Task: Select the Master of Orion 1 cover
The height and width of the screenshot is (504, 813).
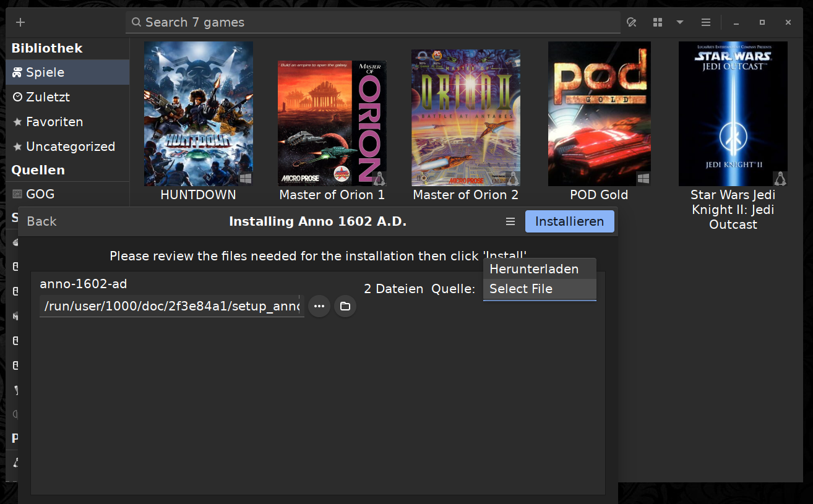Action: click(332, 123)
